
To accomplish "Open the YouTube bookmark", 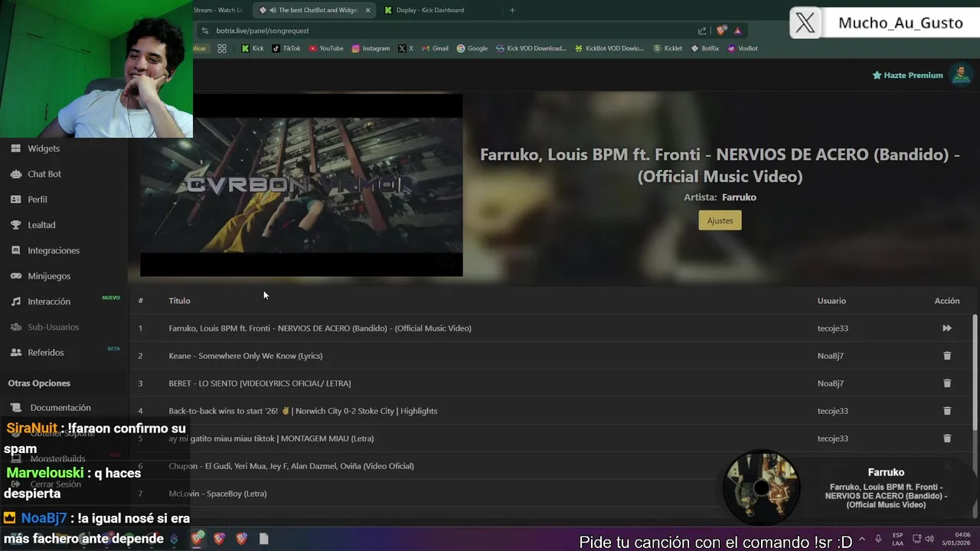I will (326, 48).
